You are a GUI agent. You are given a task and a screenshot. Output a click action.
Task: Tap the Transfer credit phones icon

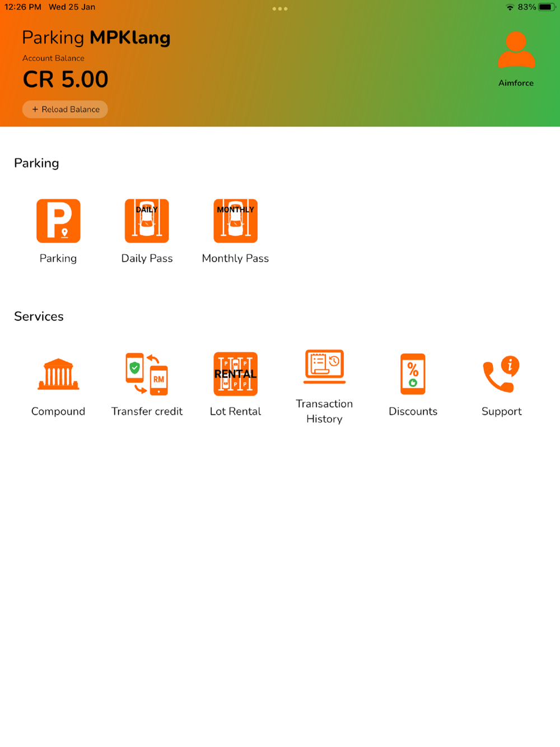[147, 373]
